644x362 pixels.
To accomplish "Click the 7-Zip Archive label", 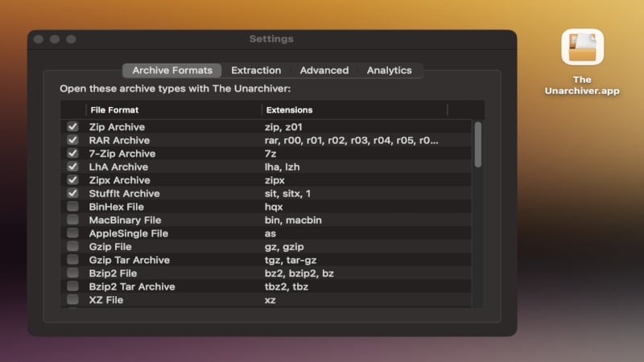I will click(122, 154).
